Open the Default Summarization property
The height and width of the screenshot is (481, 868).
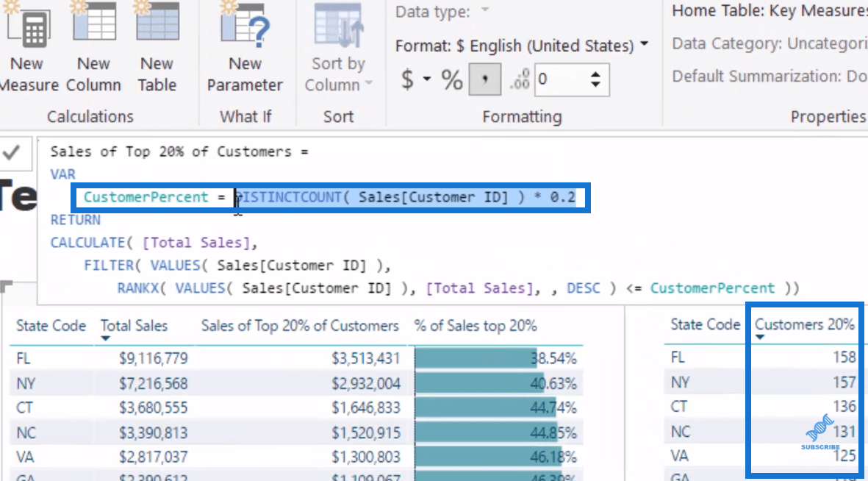pos(770,76)
